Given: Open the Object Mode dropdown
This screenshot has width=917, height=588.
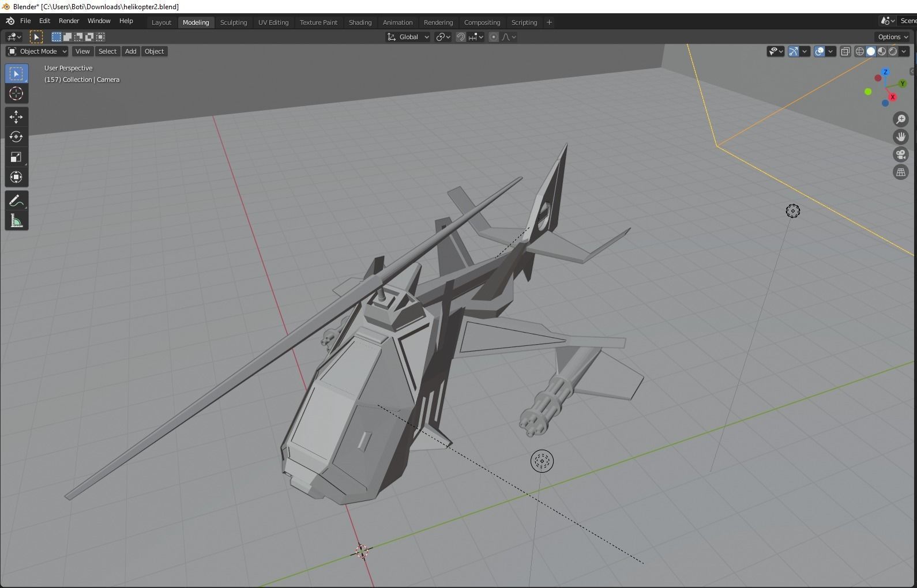Looking at the screenshot, I should click(x=37, y=51).
